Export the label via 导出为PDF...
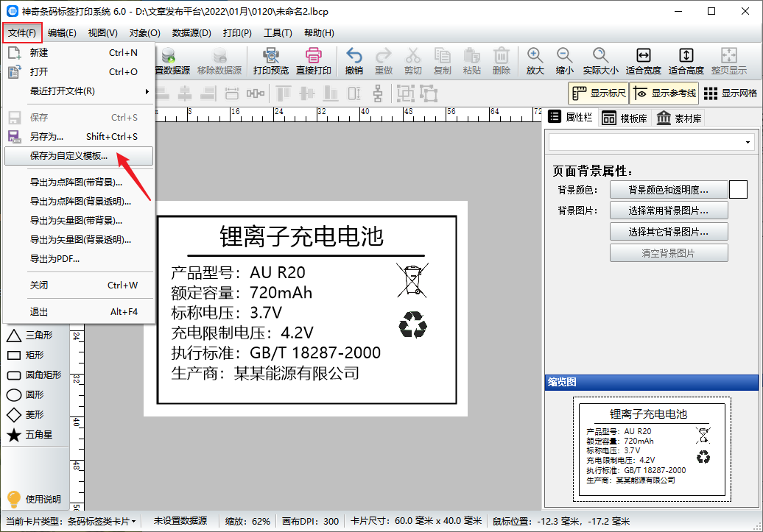Screen dimensions: 763x532 pyautogui.click(x=79, y=259)
